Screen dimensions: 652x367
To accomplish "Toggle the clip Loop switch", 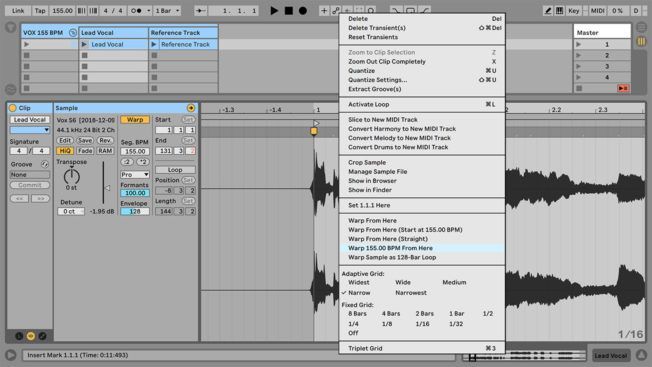I will tap(175, 170).
